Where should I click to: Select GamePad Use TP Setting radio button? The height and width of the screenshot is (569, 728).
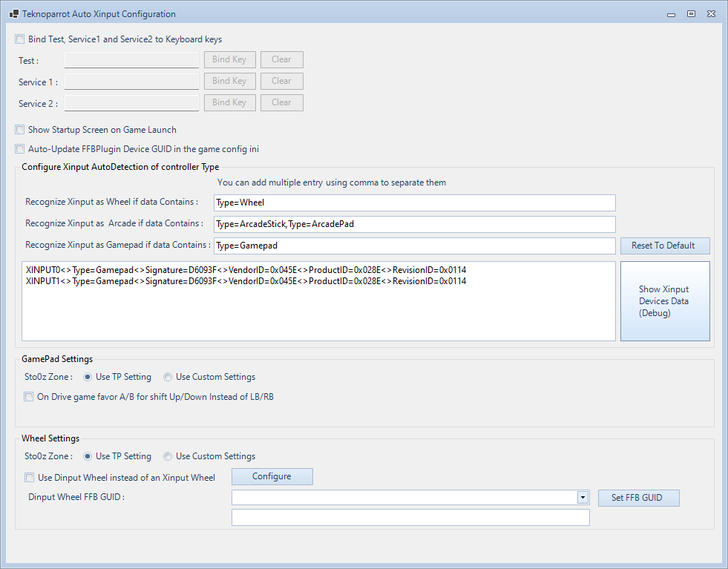pos(88,378)
